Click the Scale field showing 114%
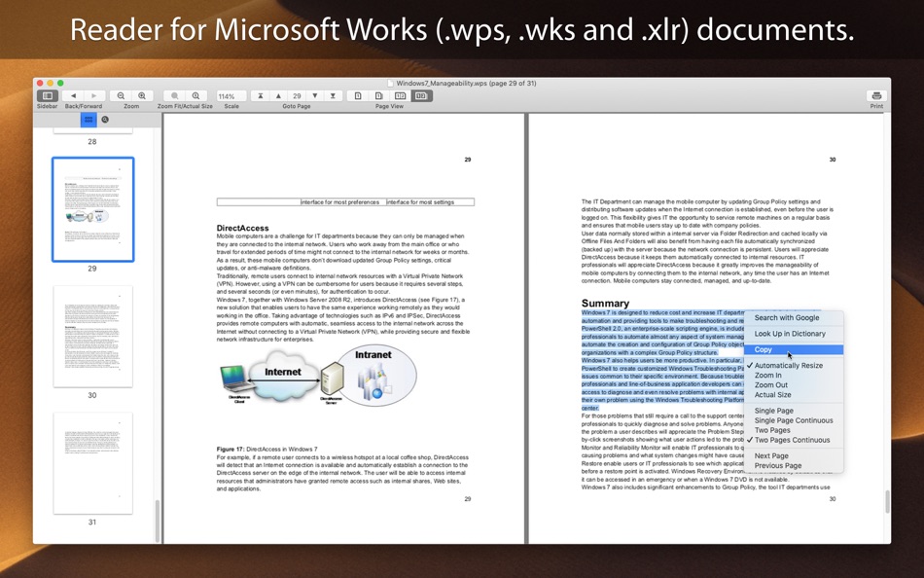 pos(231,96)
